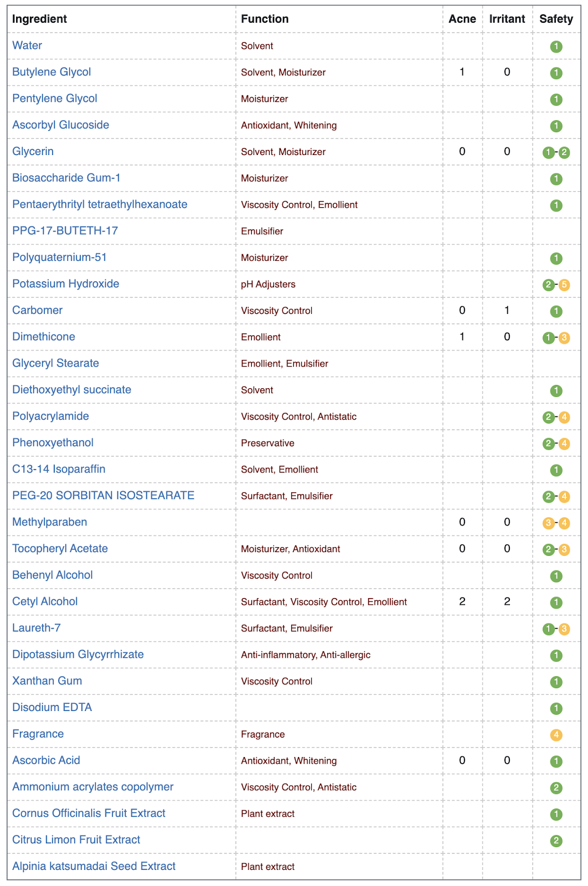This screenshot has height=886, width=588.
Task: Open the PEG-20 SORBITAN ISOSTEARATE link
Action: 104,496
